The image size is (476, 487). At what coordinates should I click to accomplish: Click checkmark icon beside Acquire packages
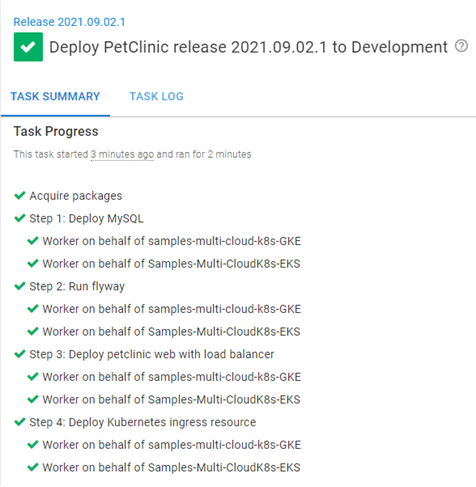pos(20,195)
